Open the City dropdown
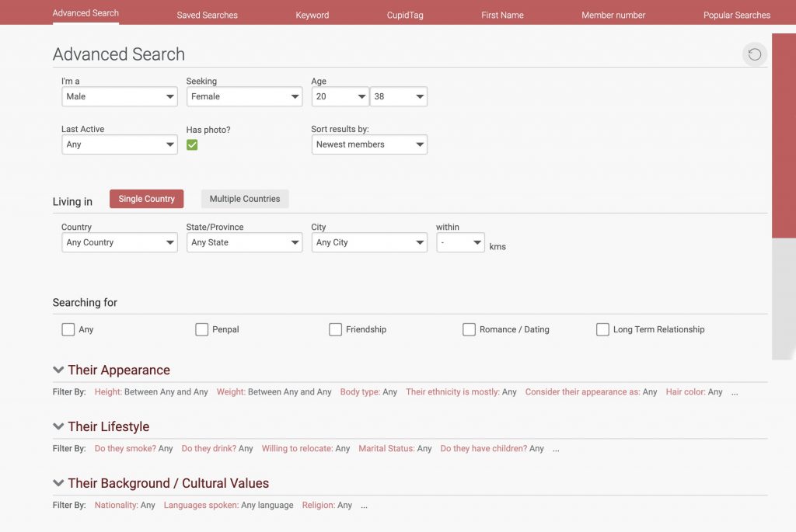The image size is (796, 532). tap(369, 242)
